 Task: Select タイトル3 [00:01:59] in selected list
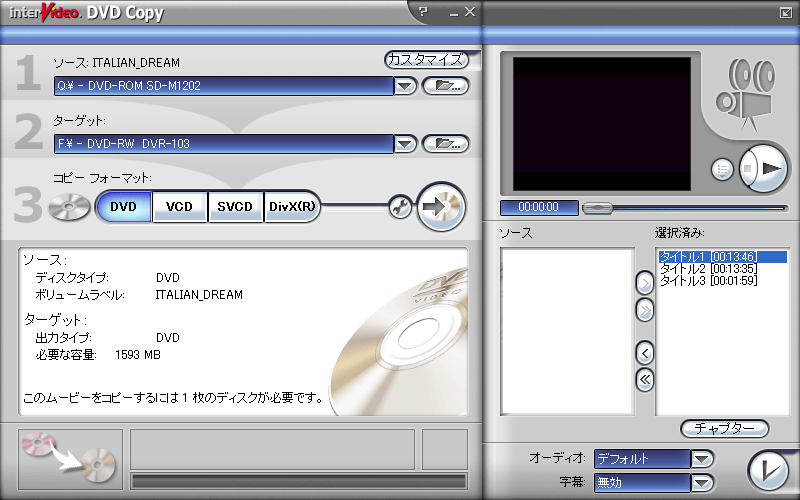(721, 281)
